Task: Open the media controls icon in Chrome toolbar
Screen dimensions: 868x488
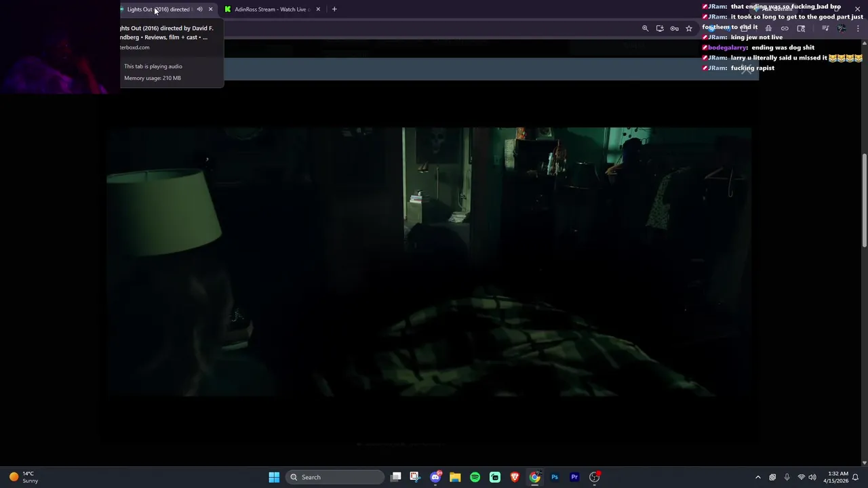Action: 825,28
